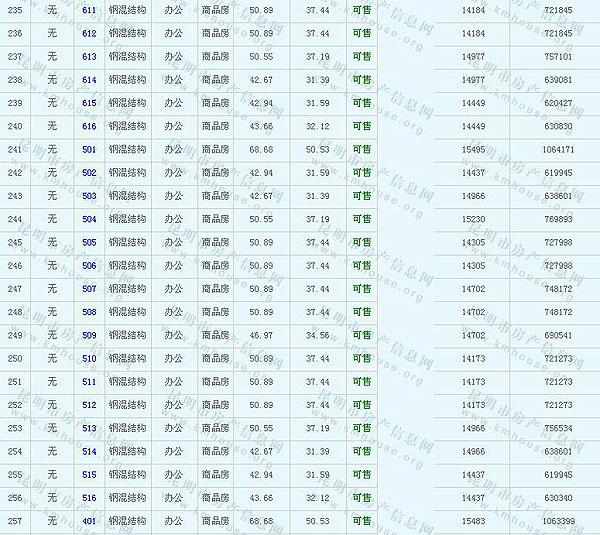Viewport: 600px width, 535px height.
Task: Open room number 612 link
Action: tap(89, 34)
